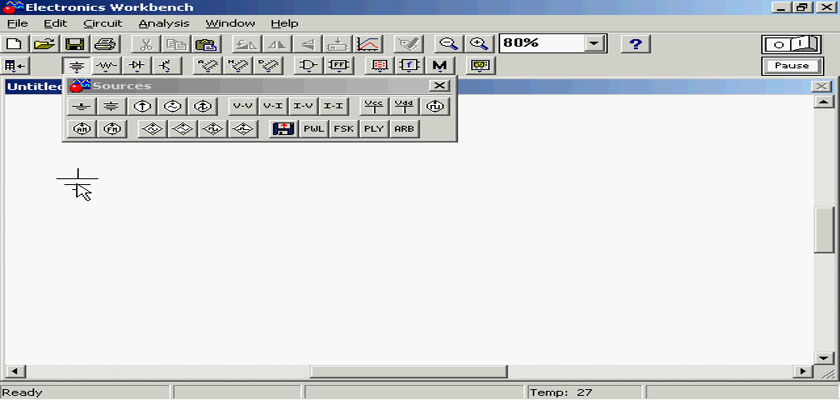
Task: Select the voltage-controlled sine wave oscillator icon
Action: click(x=153, y=129)
